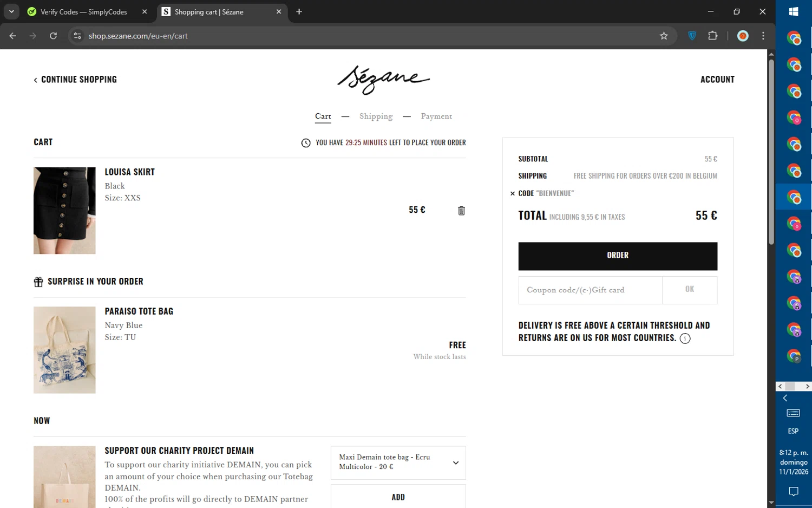Open the Demain charity tote thumbnail

[64, 477]
